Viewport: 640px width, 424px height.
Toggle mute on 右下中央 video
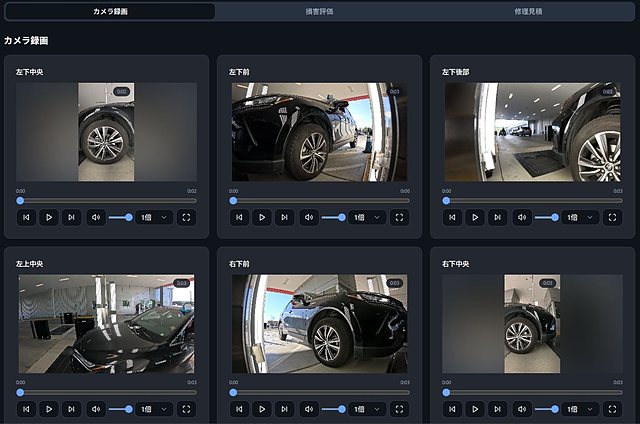click(x=522, y=409)
